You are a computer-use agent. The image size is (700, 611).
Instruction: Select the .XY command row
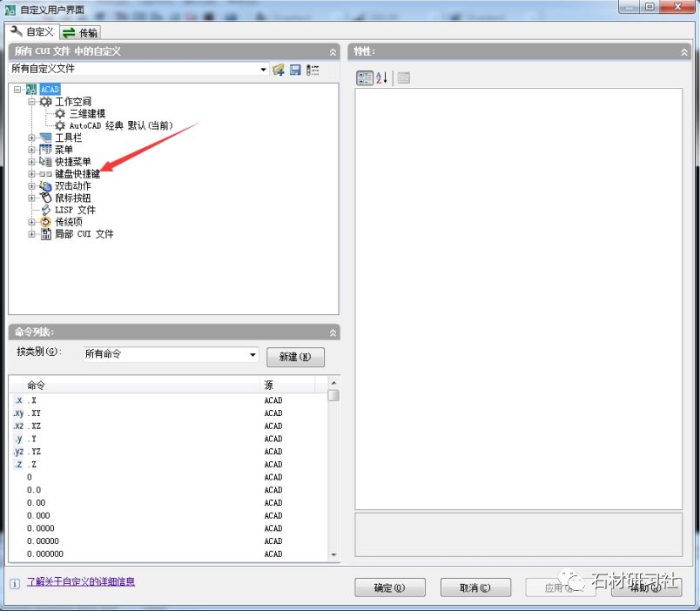[x=169, y=413]
